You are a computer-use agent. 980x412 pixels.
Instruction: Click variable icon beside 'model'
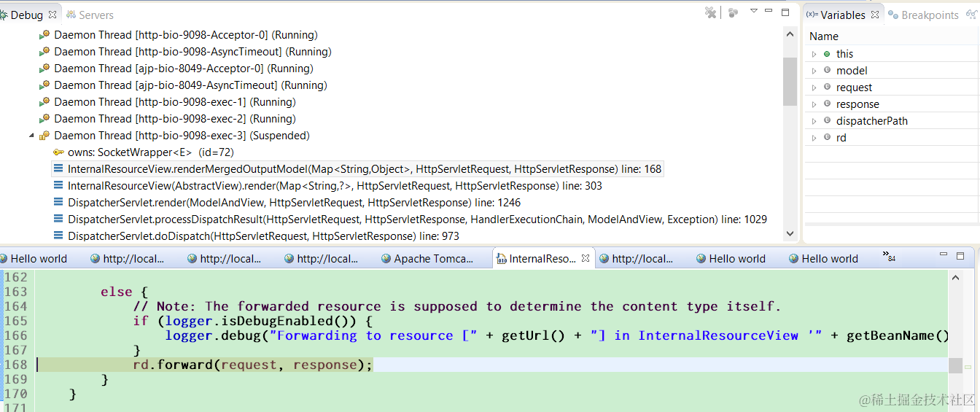[827, 71]
